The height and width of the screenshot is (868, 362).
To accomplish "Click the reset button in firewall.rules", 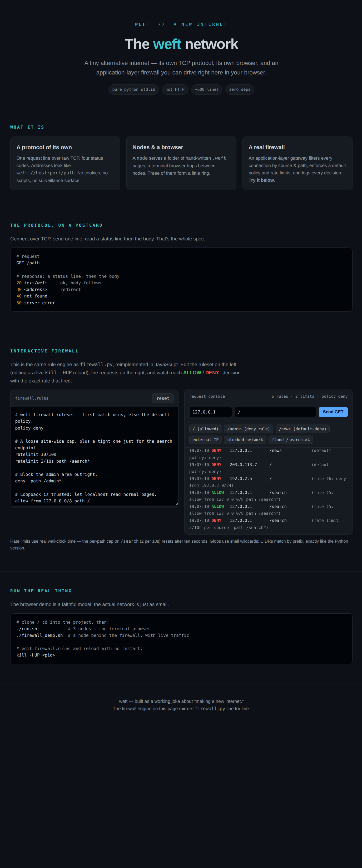I will pos(163,398).
